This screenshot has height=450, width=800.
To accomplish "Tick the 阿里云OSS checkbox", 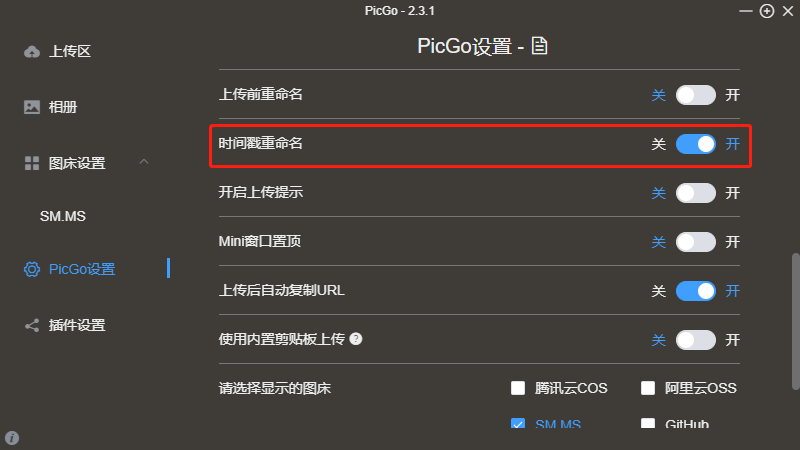I will tap(647, 388).
